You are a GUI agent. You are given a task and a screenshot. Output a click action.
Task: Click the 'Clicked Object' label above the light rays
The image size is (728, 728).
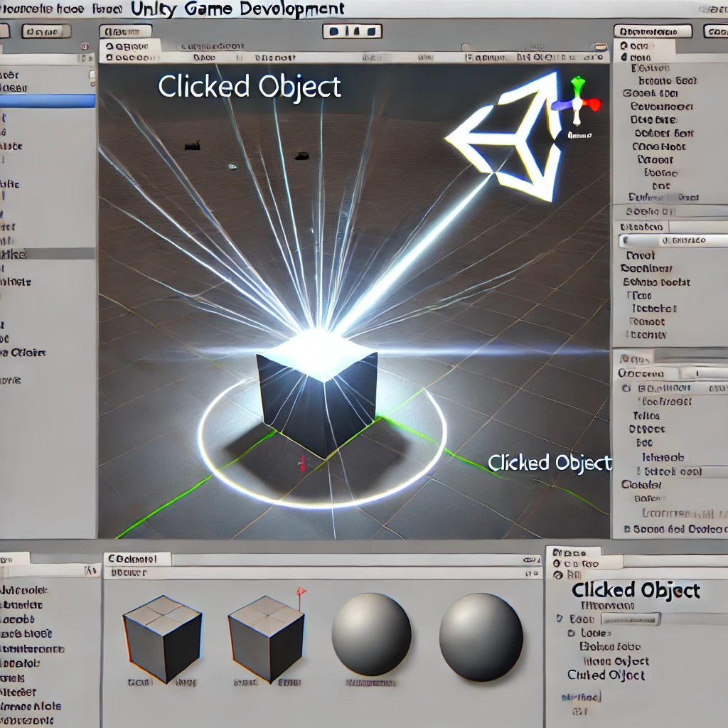tap(250, 87)
